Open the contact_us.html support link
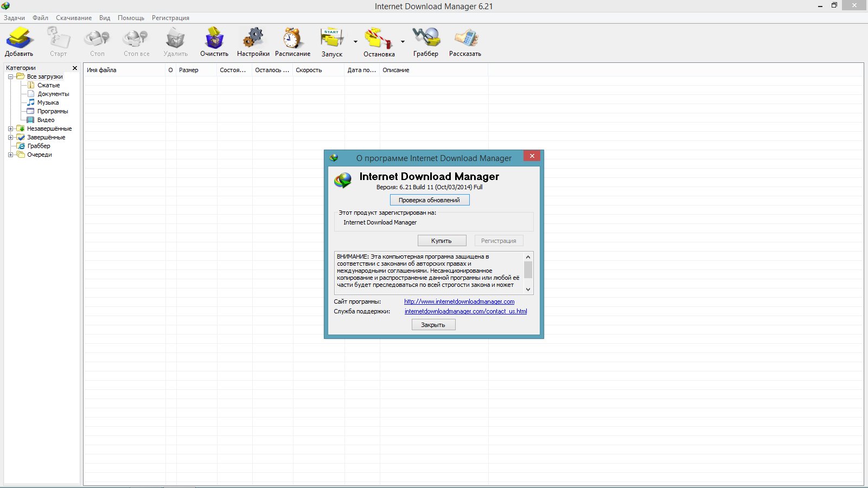Screen dimensions: 868x488 465,311
